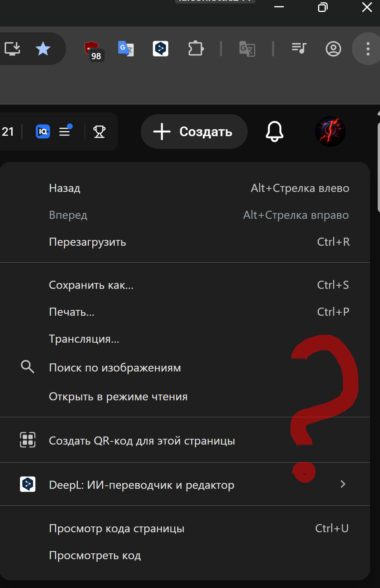Open the Google Translate extension icon
The width and height of the screenshot is (380, 588).
pyautogui.click(x=126, y=49)
